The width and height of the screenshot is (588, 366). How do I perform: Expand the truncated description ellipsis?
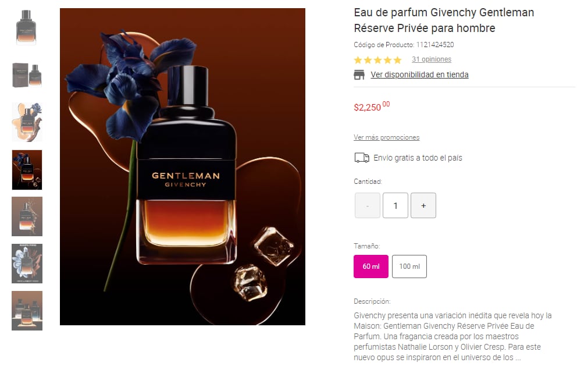(518, 358)
